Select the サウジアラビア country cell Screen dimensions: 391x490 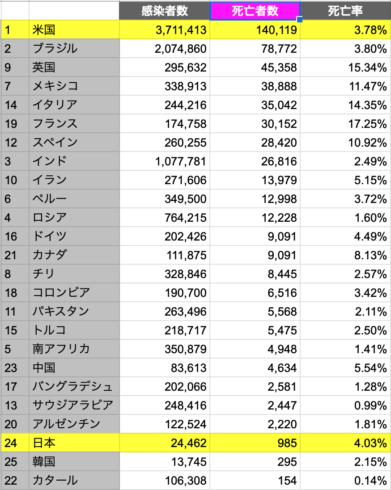click(74, 406)
